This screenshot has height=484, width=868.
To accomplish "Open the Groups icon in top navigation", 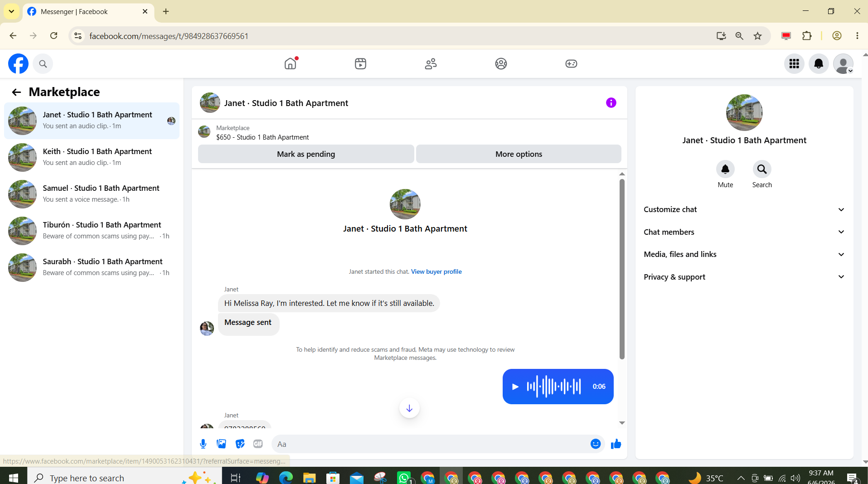I will (x=501, y=63).
